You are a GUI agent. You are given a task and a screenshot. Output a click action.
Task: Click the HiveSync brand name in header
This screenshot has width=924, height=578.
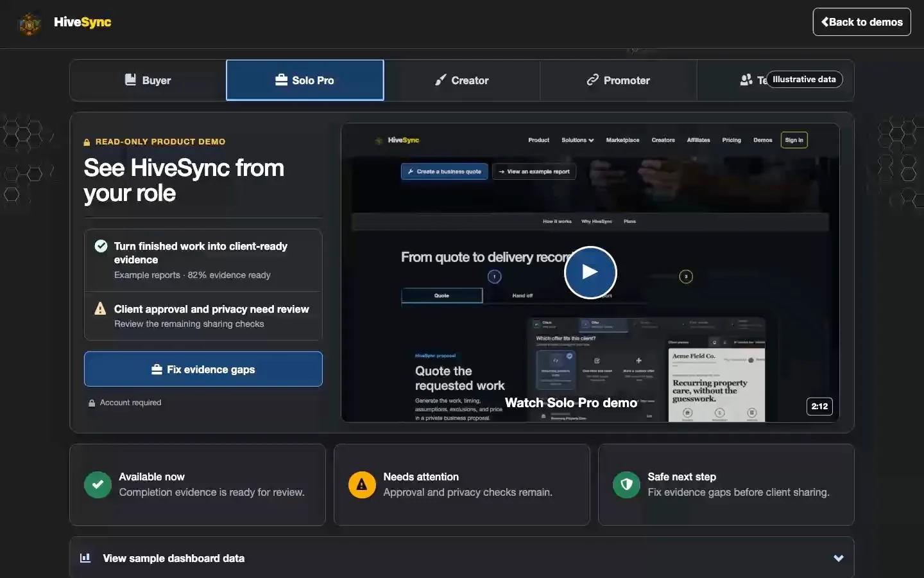click(x=82, y=22)
